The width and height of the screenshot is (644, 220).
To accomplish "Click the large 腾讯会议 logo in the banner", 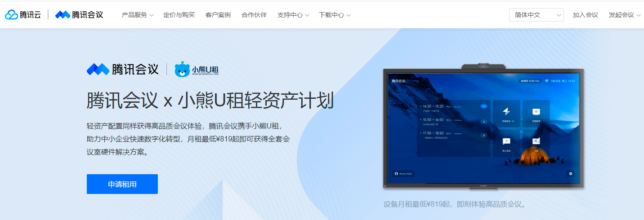I will pos(123,69).
